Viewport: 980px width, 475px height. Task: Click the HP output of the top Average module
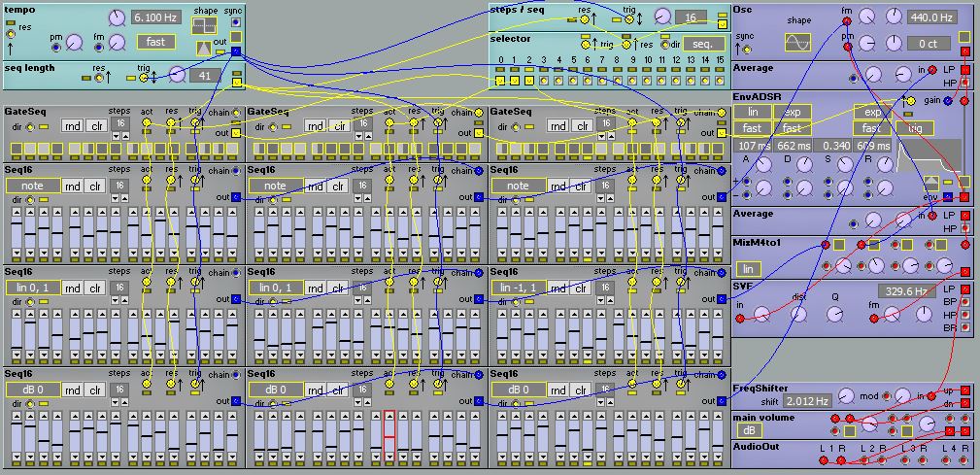click(x=965, y=83)
